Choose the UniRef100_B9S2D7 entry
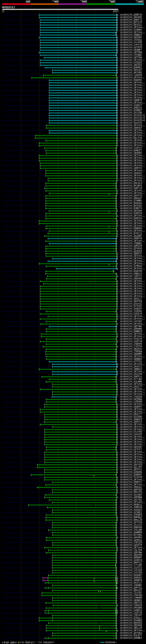146x644 pixels. click(131, 70)
